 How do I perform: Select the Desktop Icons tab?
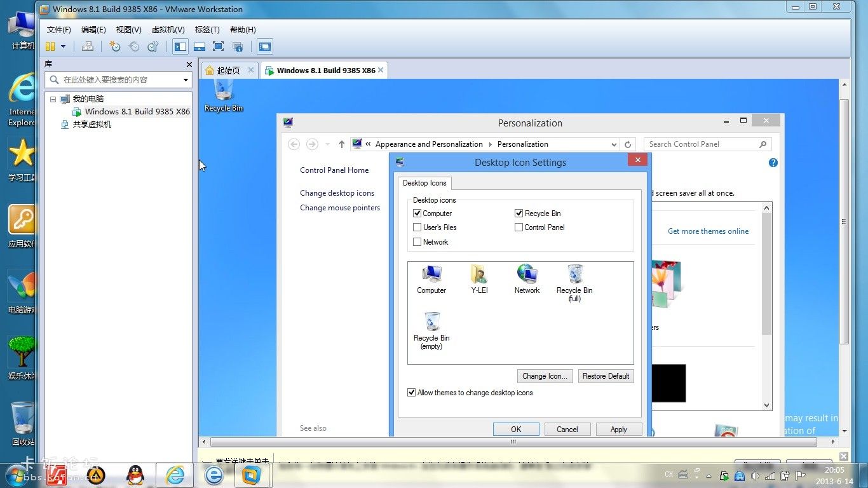pos(424,183)
